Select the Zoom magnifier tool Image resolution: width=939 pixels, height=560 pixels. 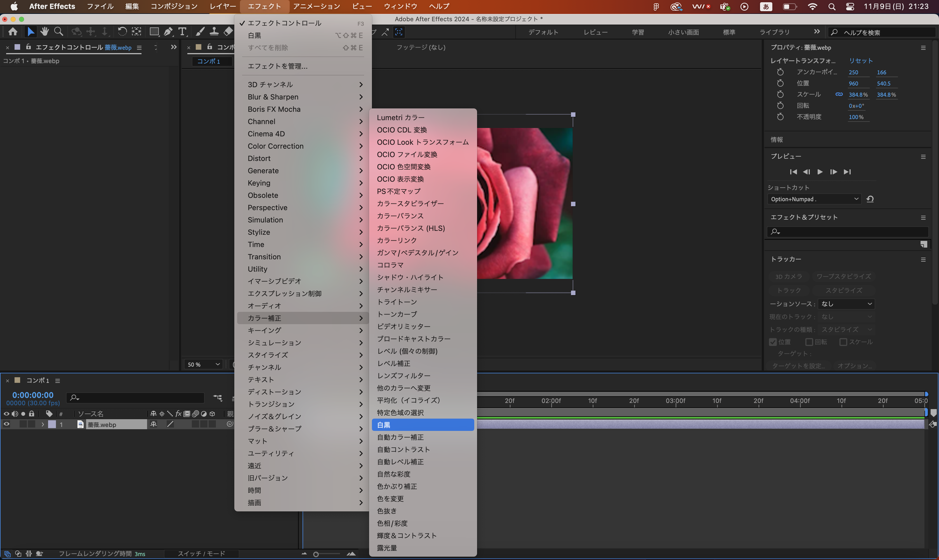pos(58,32)
